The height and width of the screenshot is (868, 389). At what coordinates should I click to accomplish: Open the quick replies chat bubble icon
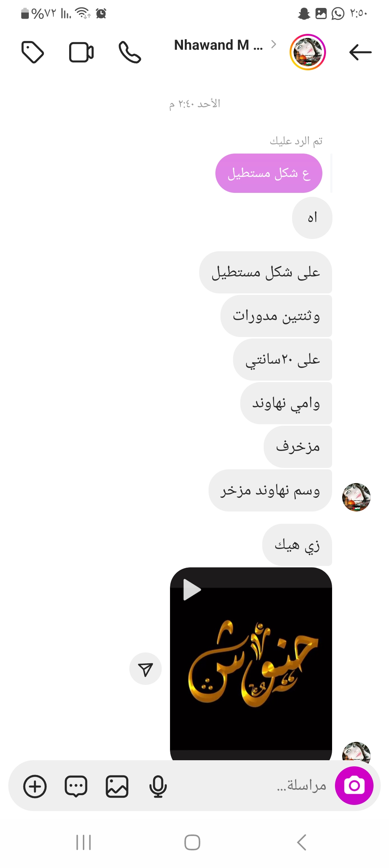[x=76, y=786]
